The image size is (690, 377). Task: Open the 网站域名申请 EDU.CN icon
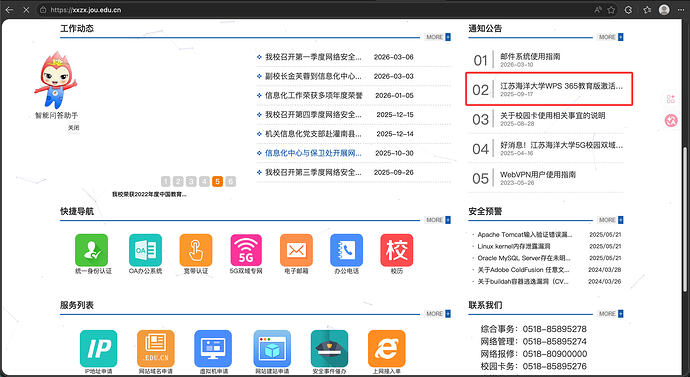point(156,348)
